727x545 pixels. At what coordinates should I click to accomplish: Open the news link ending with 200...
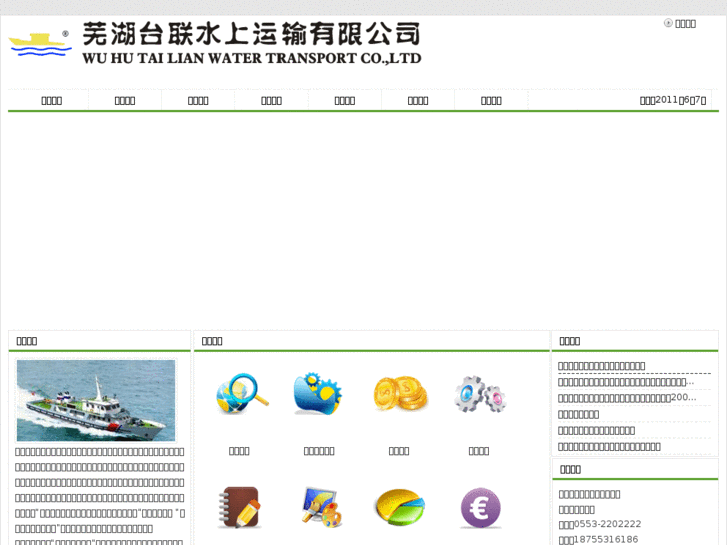[627, 398]
